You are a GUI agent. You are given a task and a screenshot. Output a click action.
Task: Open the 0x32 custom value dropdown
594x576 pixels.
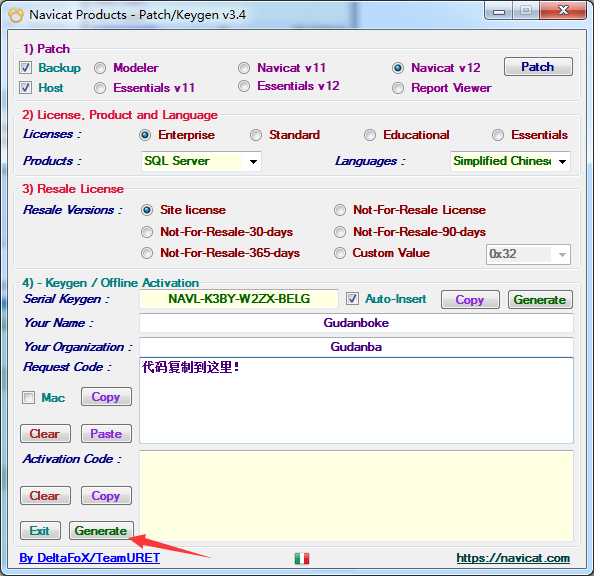click(528, 254)
